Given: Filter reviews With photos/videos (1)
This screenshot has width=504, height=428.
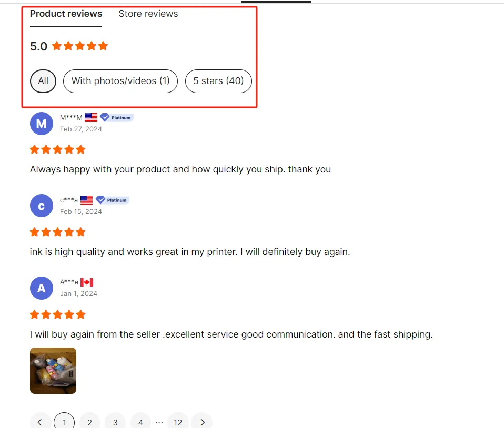Looking at the screenshot, I should pos(120,81).
